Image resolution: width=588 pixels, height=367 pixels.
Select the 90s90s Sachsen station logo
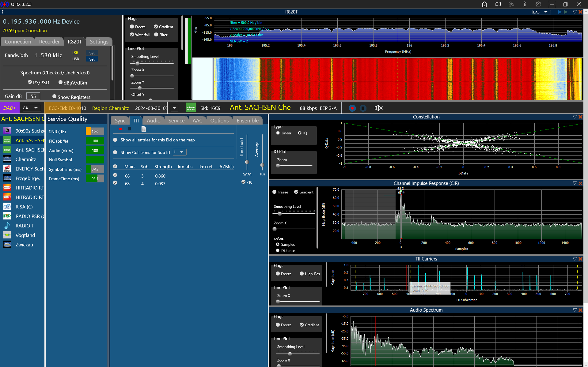click(x=7, y=131)
